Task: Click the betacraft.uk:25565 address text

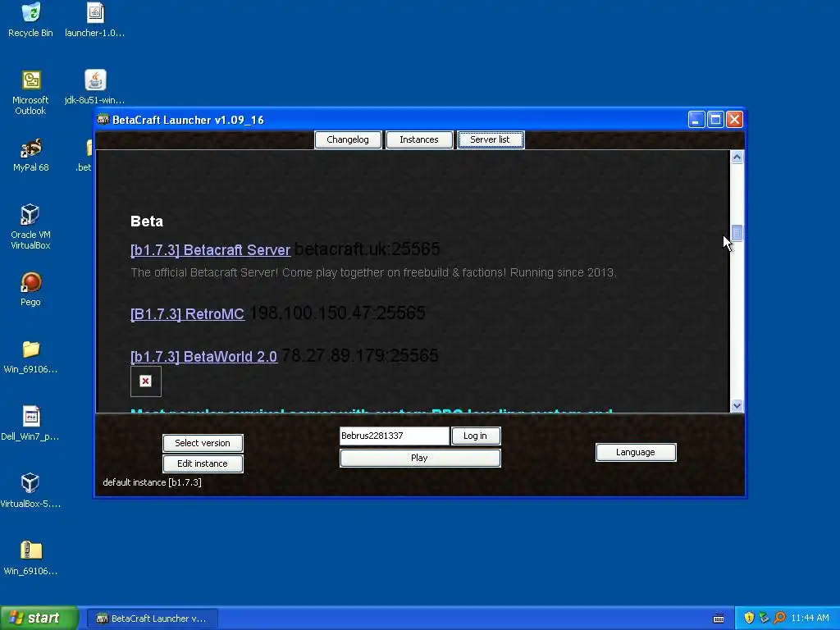Action: (x=367, y=249)
